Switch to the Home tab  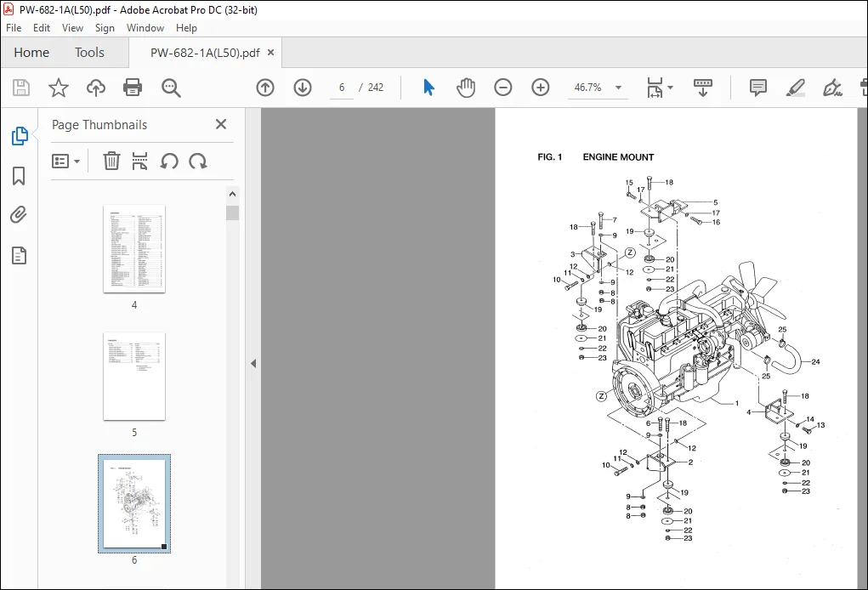(31, 53)
